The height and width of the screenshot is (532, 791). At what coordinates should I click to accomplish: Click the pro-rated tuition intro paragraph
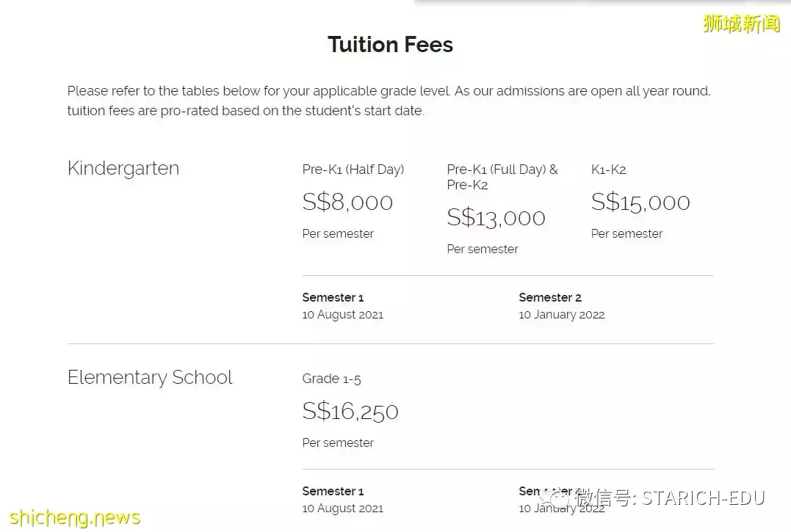tap(389, 101)
